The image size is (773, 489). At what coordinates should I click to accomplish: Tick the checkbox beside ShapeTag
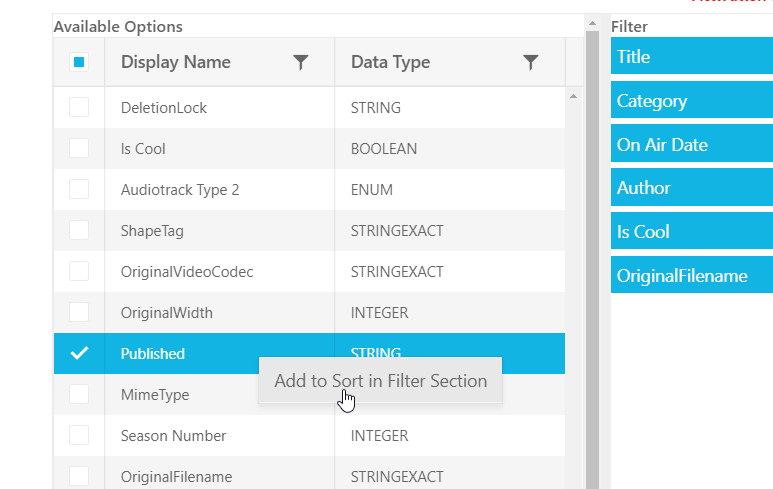click(79, 230)
